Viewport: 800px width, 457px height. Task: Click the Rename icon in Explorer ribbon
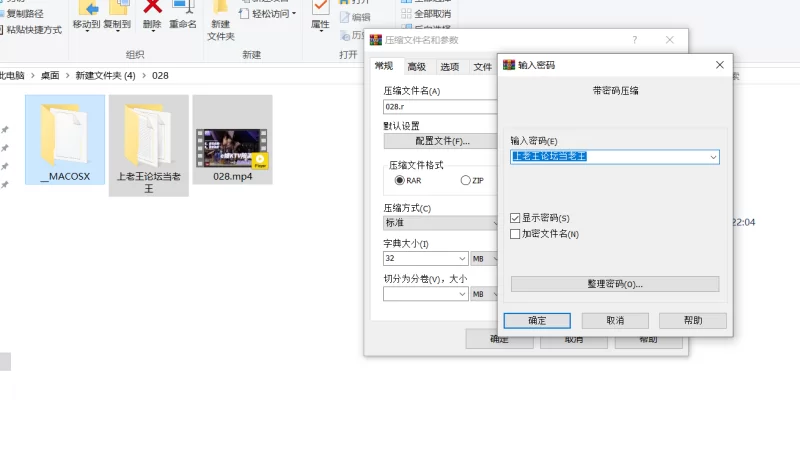183,8
